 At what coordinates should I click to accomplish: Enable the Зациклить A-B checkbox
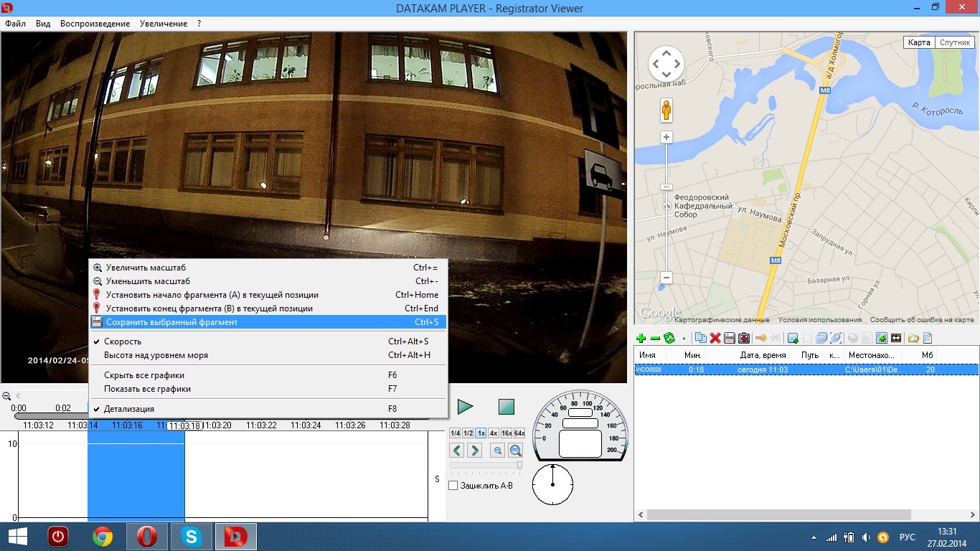tap(453, 486)
